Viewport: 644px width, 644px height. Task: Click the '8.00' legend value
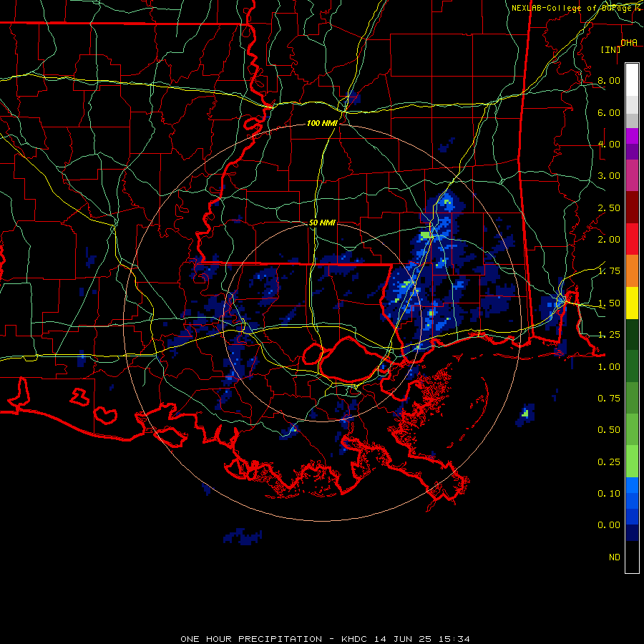[609, 80]
